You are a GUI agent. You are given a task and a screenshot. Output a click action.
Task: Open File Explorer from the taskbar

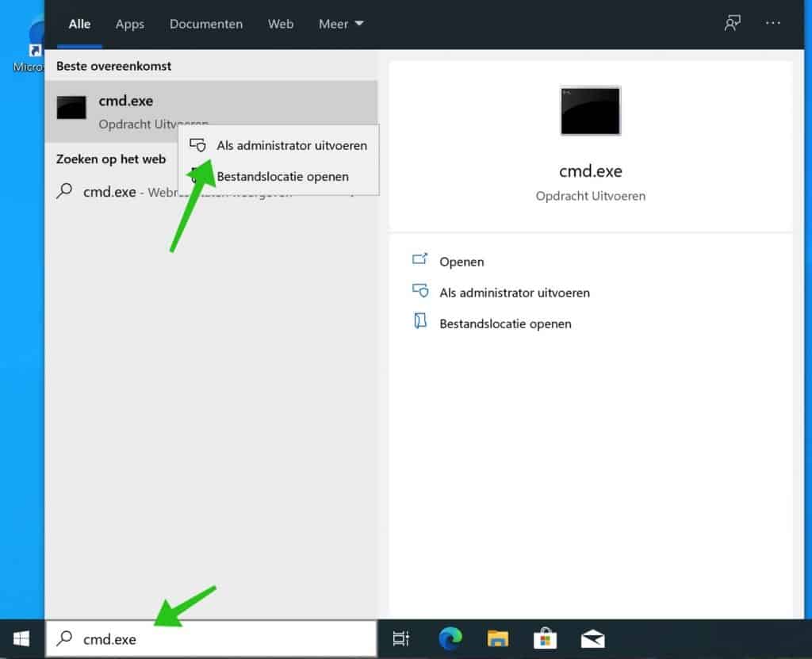498,638
